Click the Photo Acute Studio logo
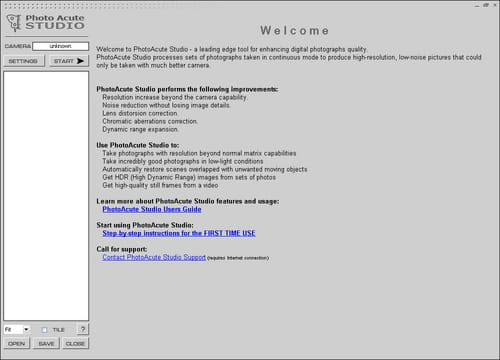The image size is (500, 360). [46, 22]
